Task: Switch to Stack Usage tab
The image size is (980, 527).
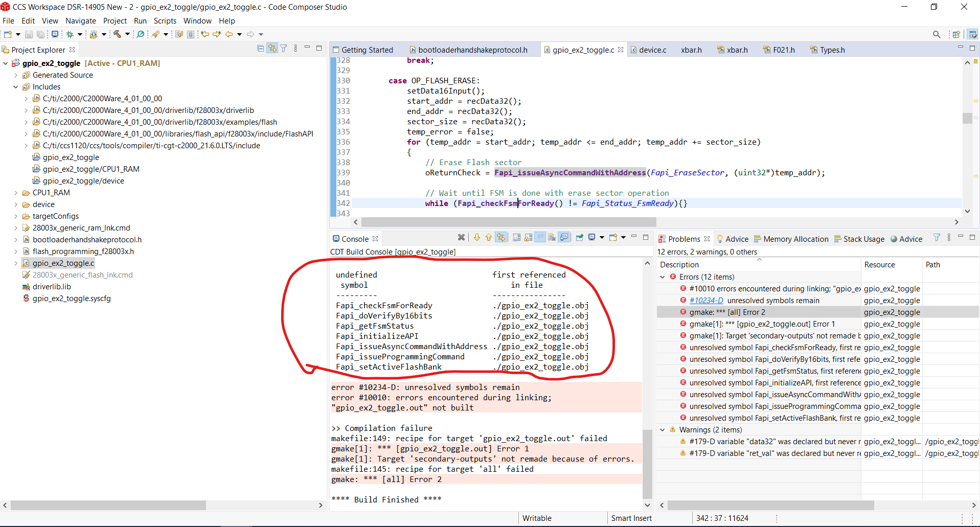Action: [x=859, y=239]
